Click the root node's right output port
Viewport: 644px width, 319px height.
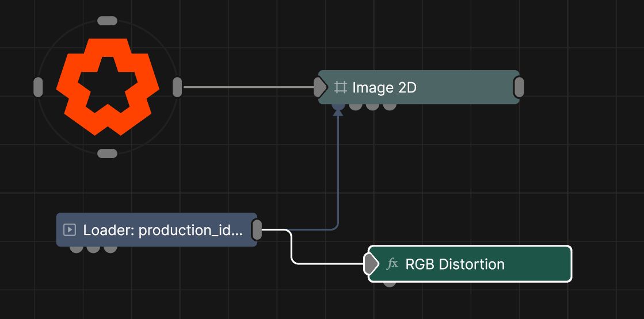[x=177, y=87]
